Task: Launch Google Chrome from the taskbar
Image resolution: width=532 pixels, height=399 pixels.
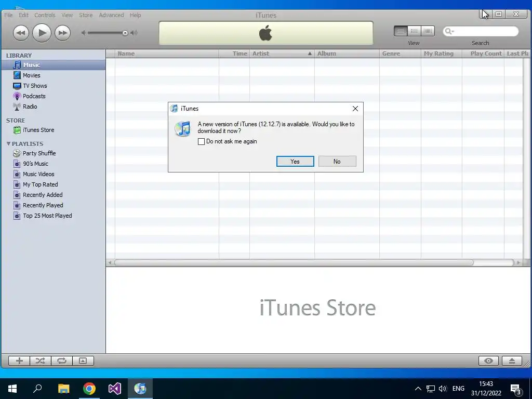Action: point(89,389)
